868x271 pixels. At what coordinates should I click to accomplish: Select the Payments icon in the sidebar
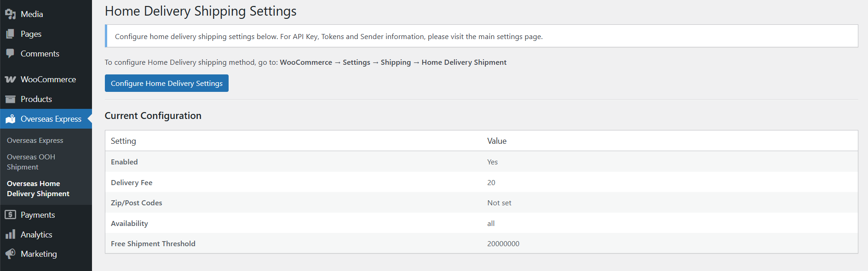(x=11, y=215)
